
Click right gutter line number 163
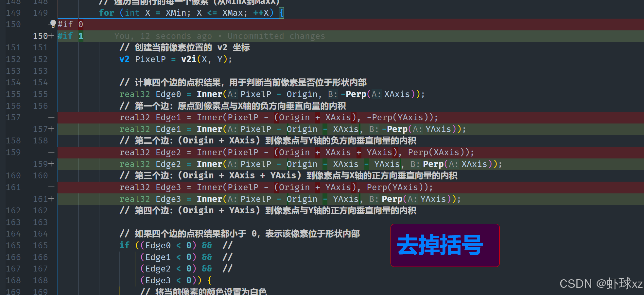point(40,222)
